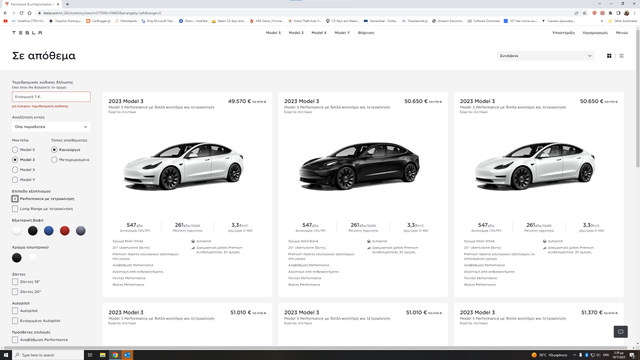Open the CarBlogger.gr bookmark
This screenshot has height=360, width=640.
(98, 21)
